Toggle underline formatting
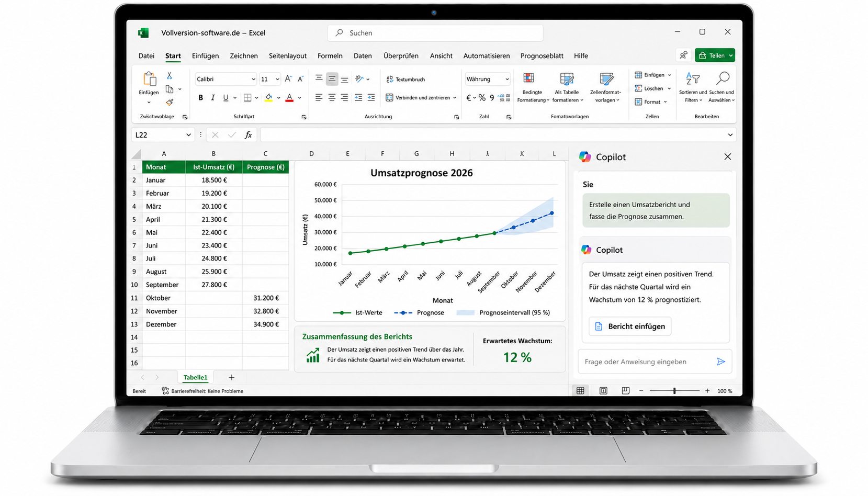 click(x=226, y=97)
